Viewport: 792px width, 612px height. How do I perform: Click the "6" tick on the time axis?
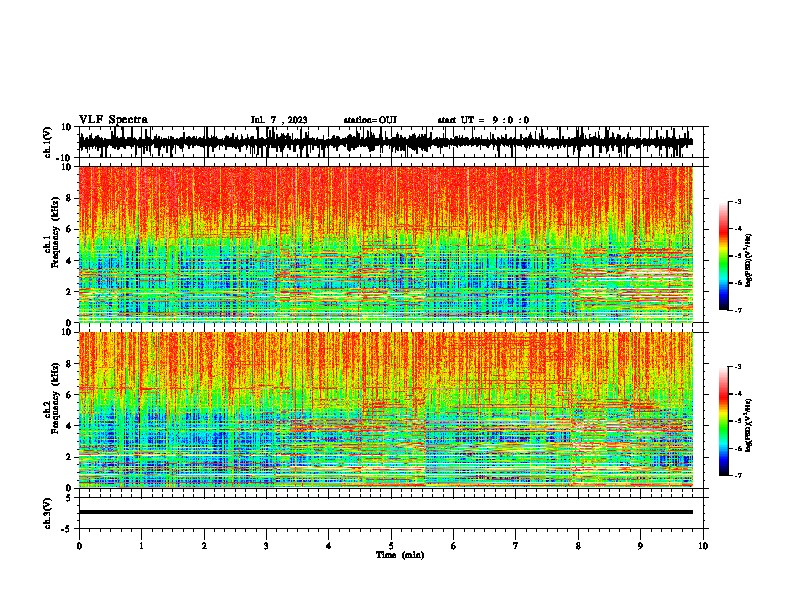point(454,546)
